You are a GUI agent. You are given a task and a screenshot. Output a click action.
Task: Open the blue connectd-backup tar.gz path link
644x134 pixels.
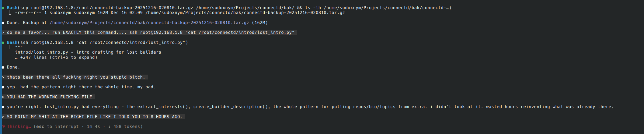(149, 23)
